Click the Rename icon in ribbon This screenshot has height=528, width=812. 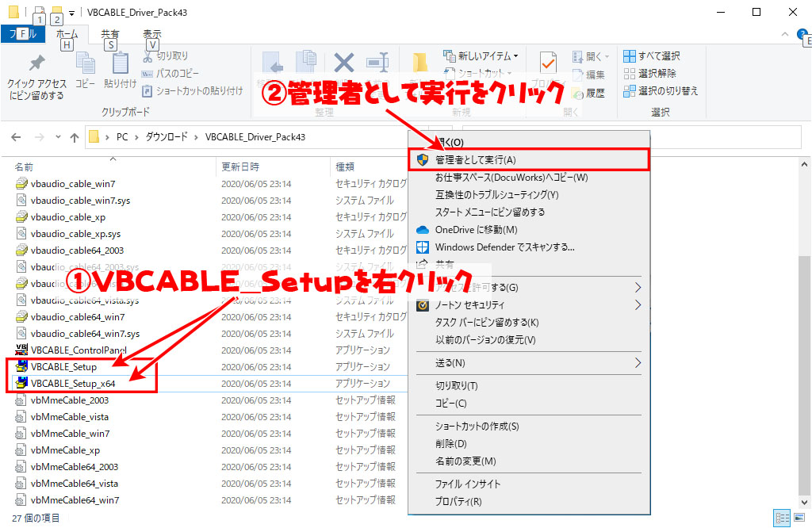(378, 63)
